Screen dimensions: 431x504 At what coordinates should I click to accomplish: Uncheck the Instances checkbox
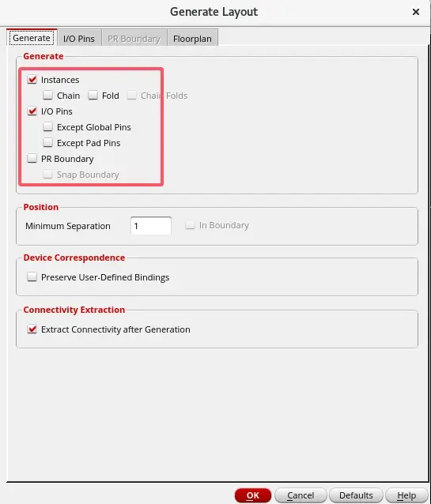pos(32,80)
